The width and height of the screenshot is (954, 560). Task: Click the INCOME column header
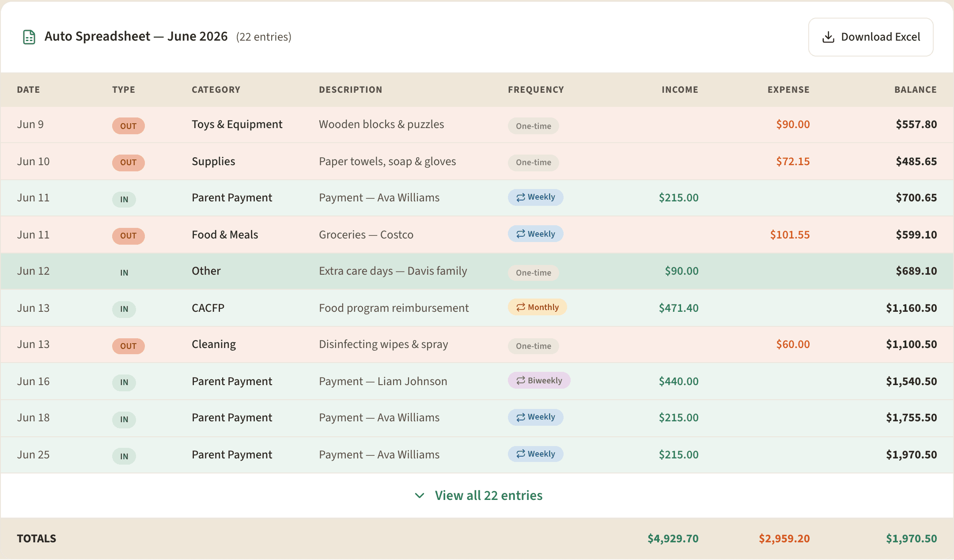(680, 90)
